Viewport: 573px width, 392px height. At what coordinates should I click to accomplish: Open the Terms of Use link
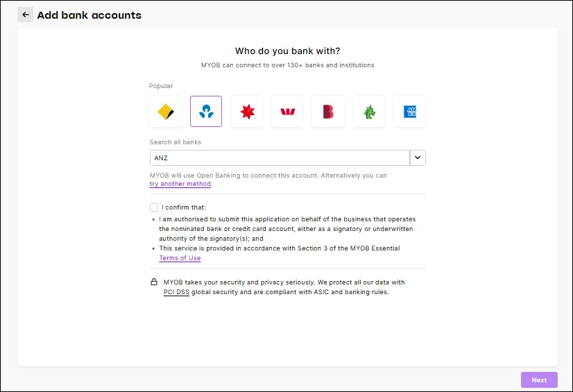point(180,258)
